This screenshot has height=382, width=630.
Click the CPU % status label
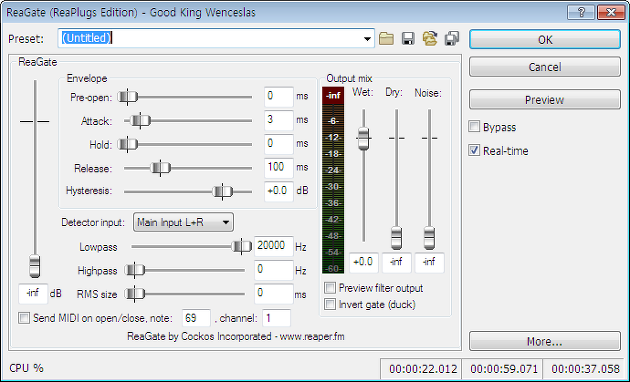[26, 368]
